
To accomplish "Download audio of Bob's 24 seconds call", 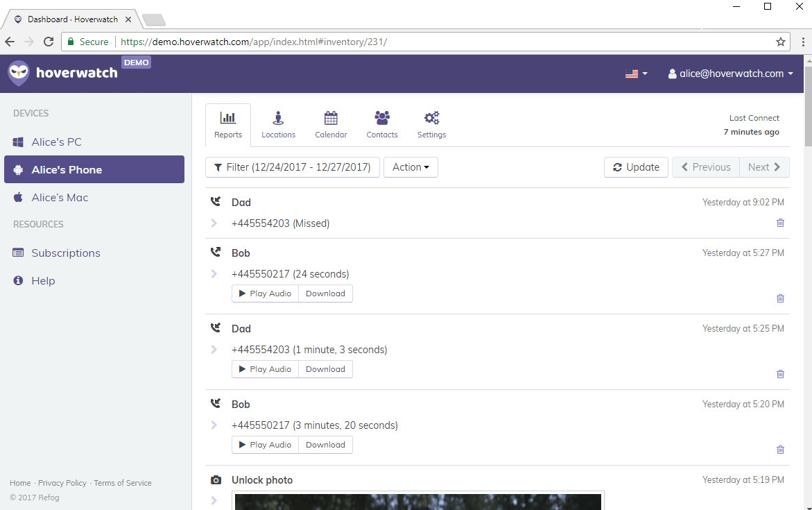I will (325, 294).
